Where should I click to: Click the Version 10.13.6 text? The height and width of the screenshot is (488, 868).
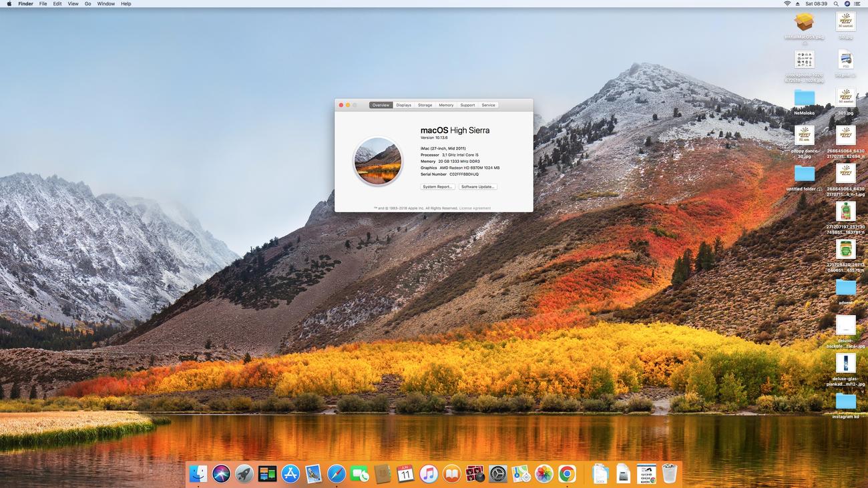tap(434, 138)
